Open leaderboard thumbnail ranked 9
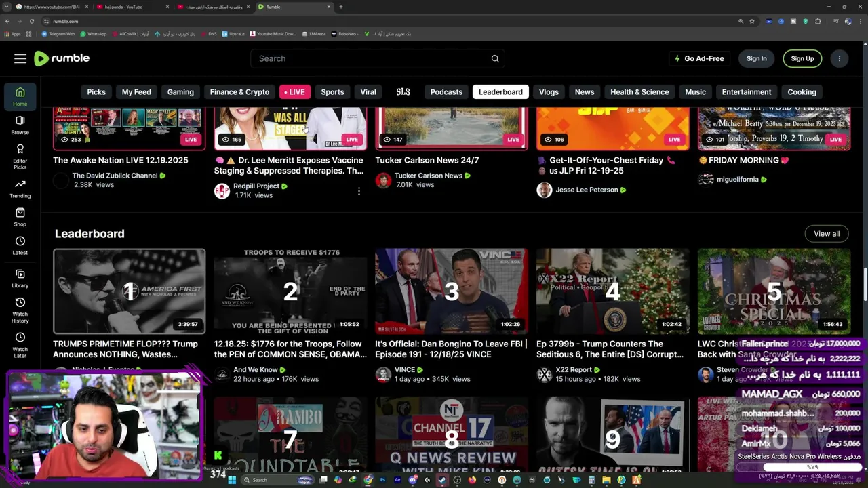The height and width of the screenshot is (488, 868). [612, 434]
